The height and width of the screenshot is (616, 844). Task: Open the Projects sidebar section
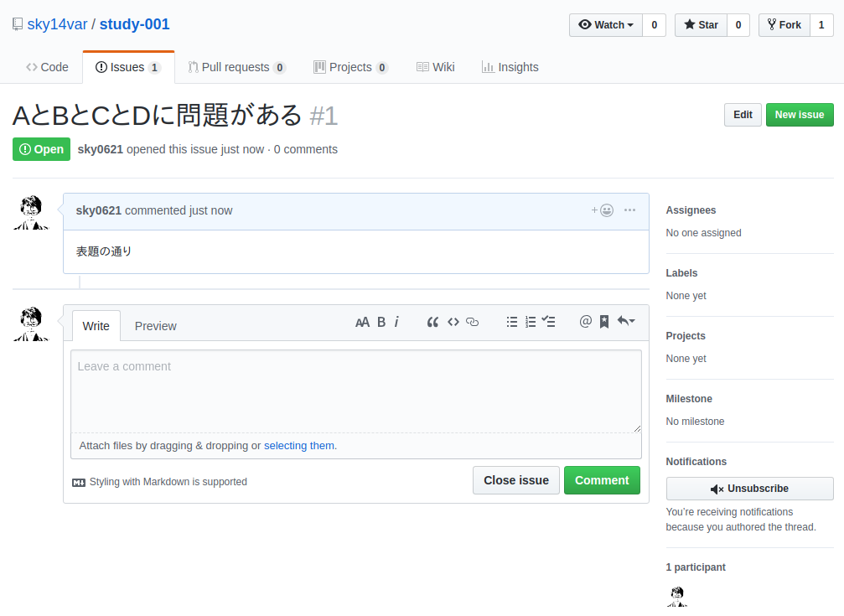[686, 336]
